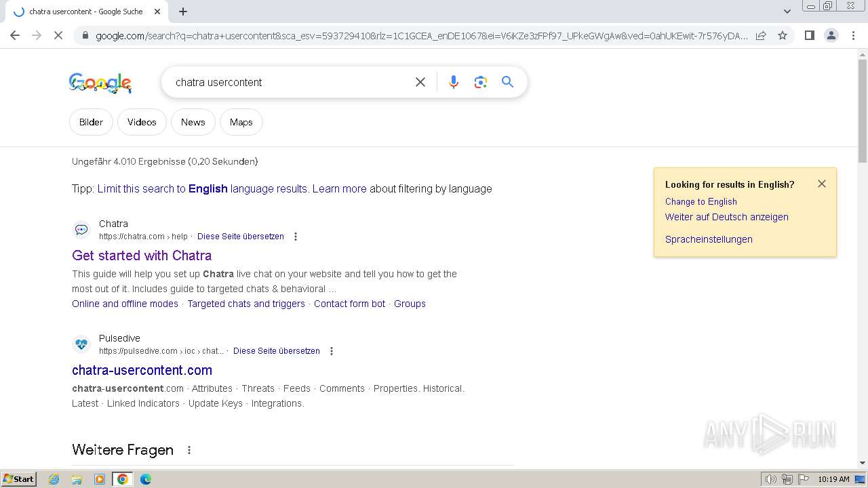Open a new browser tab
Image resolution: width=868 pixels, height=488 pixels.
point(183,12)
